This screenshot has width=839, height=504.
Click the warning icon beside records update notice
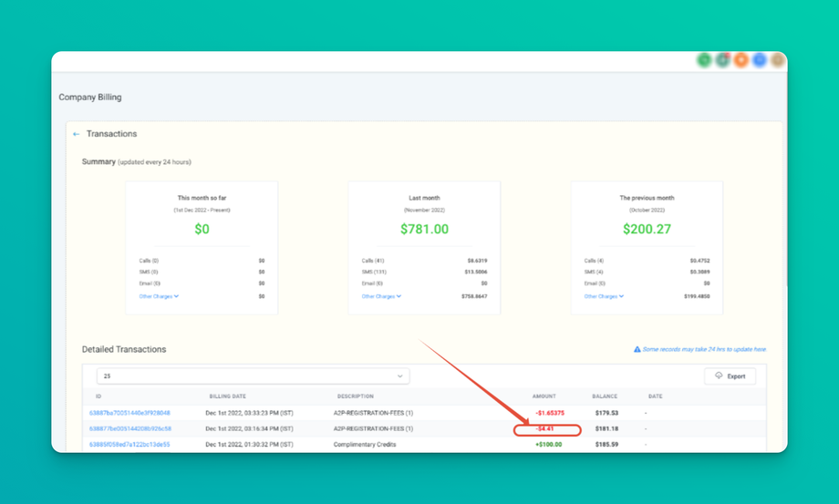[637, 350]
